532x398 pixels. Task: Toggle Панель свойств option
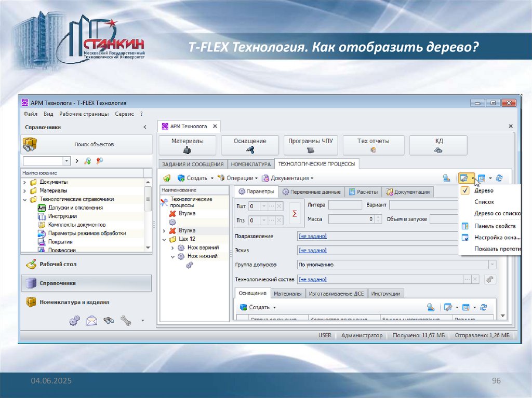point(489,226)
